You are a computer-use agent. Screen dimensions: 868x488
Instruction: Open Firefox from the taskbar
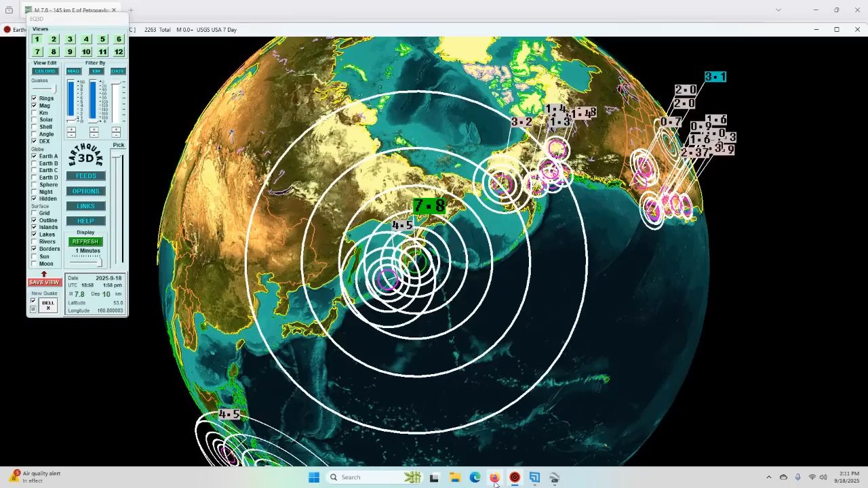pos(494,477)
